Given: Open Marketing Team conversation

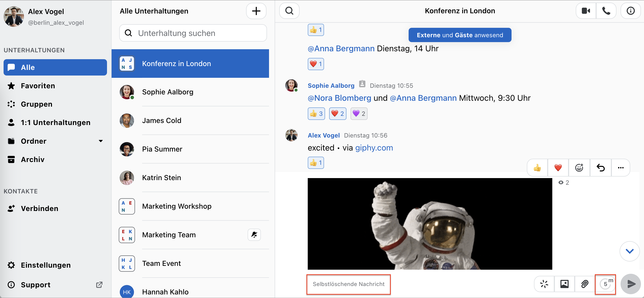Looking at the screenshot, I should [190, 235].
